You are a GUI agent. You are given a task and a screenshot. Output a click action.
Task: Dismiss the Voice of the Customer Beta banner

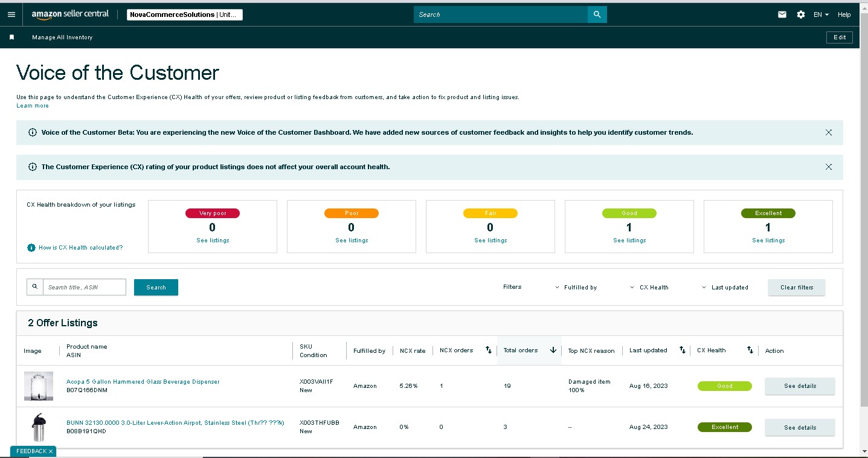(x=829, y=132)
